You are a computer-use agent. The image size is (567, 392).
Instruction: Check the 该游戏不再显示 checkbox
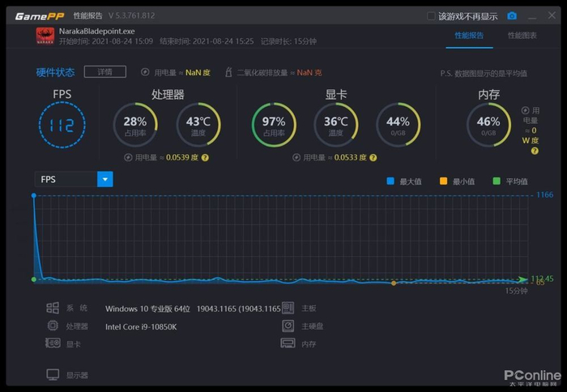coord(431,16)
